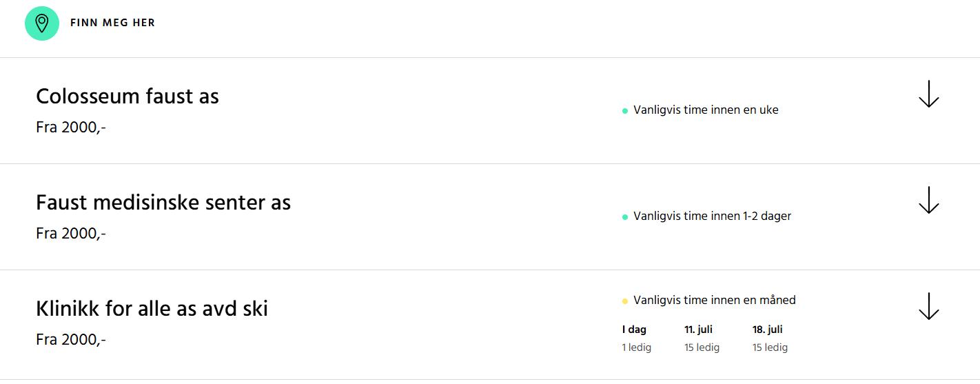This screenshot has height=384, width=980.
Task: Click the 'Fra 2000,-' price under Colosseum
Action: pos(71,128)
